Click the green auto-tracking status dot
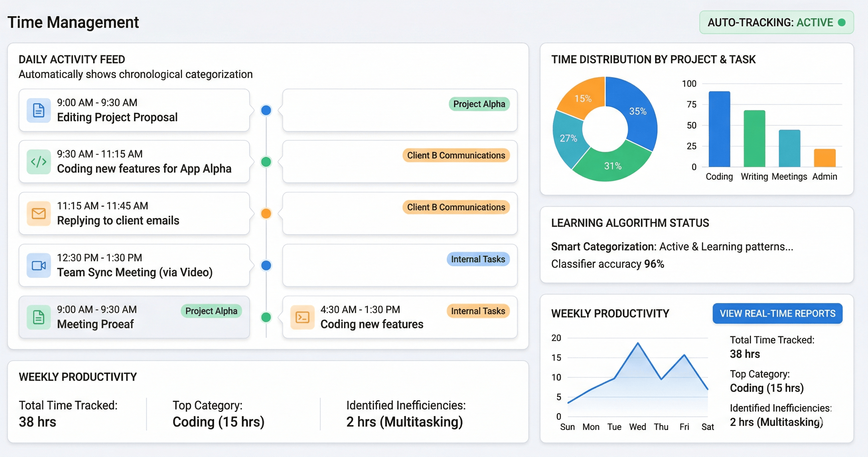 (x=841, y=23)
